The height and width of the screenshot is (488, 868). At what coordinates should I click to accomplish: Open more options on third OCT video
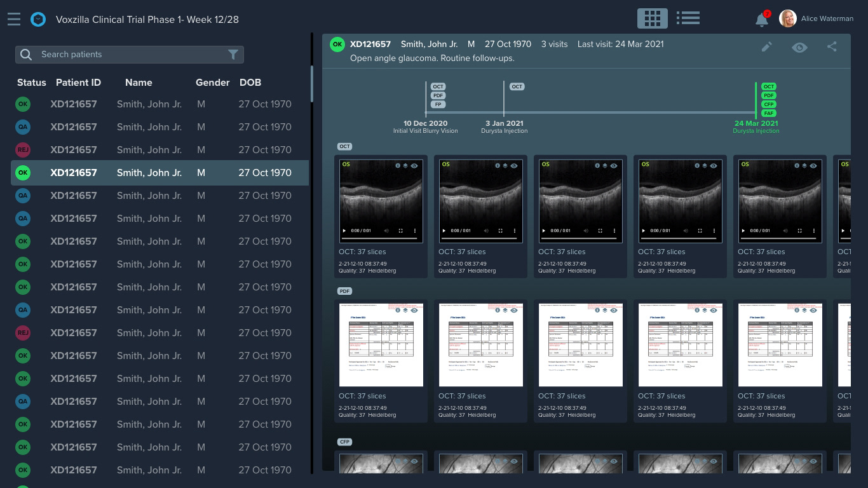point(614,231)
